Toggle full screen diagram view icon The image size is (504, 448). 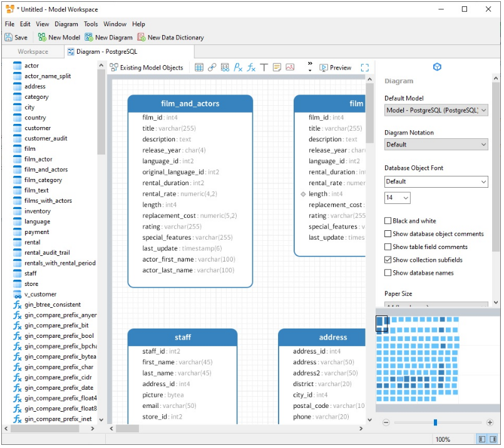pos(365,68)
